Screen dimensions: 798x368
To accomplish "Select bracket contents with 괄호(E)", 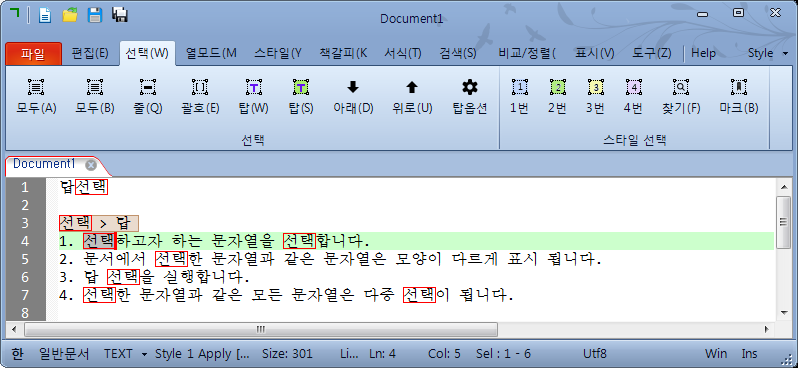I will pyautogui.click(x=200, y=96).
